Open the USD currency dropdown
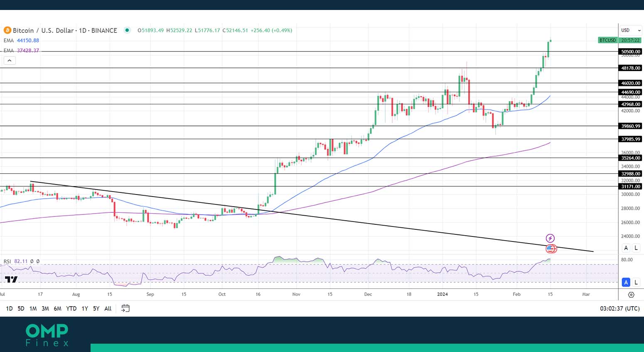This screenshot has width=644, height=352. [x=631, y=30]
